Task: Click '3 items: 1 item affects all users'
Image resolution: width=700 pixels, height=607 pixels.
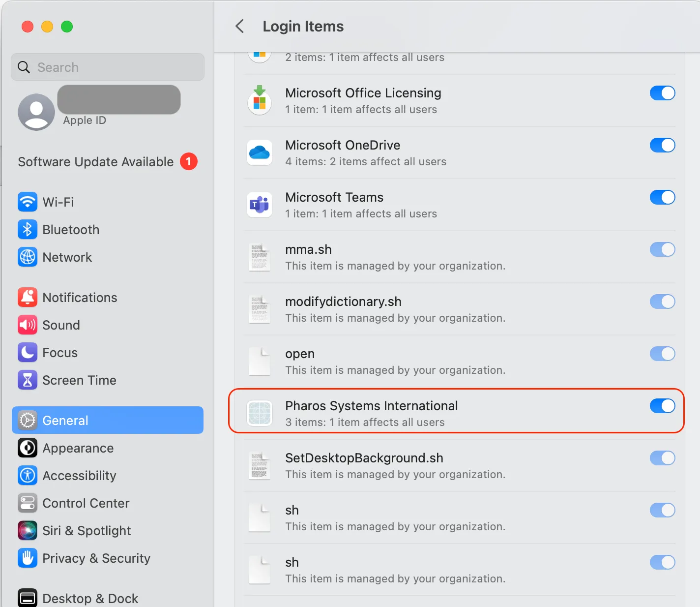Action: click(365, 422)
